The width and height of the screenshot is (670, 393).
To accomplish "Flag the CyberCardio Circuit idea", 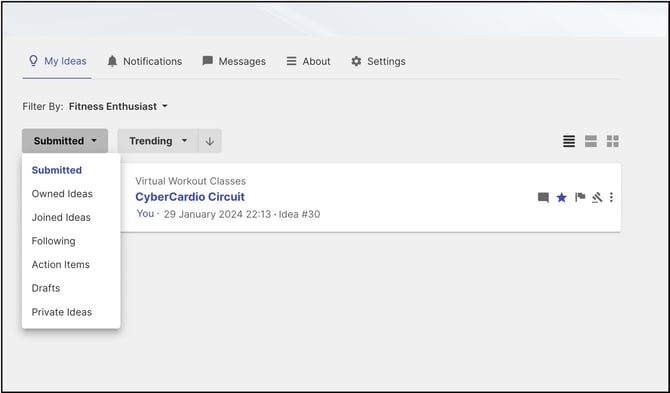I will [x=580, y=197].
